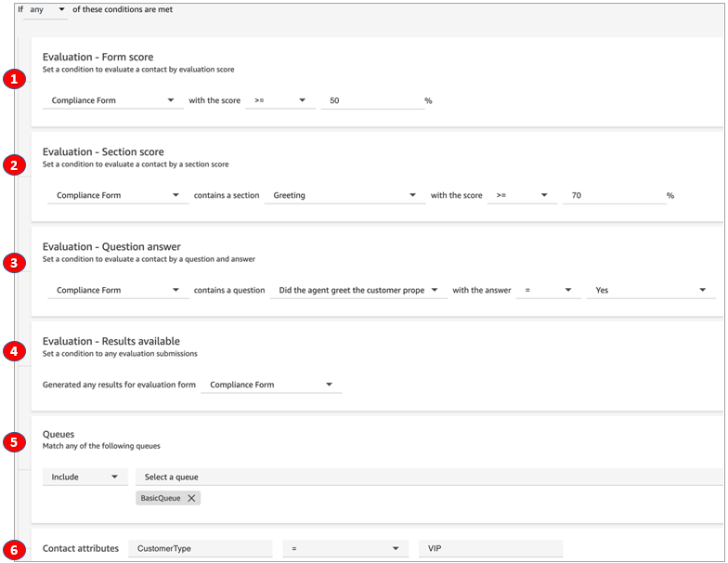
Task: Open the Form score operator dropdown
Action: [x=279, y=100]
